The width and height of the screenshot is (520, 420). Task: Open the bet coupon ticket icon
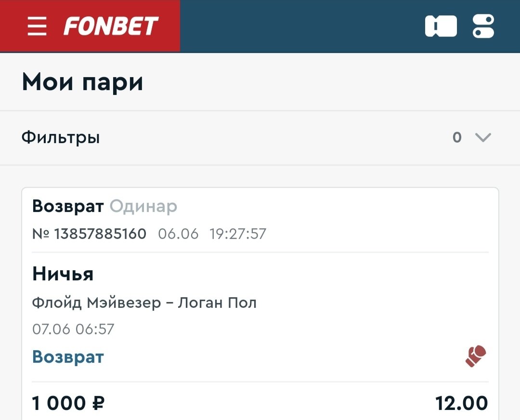click(441, 26)
